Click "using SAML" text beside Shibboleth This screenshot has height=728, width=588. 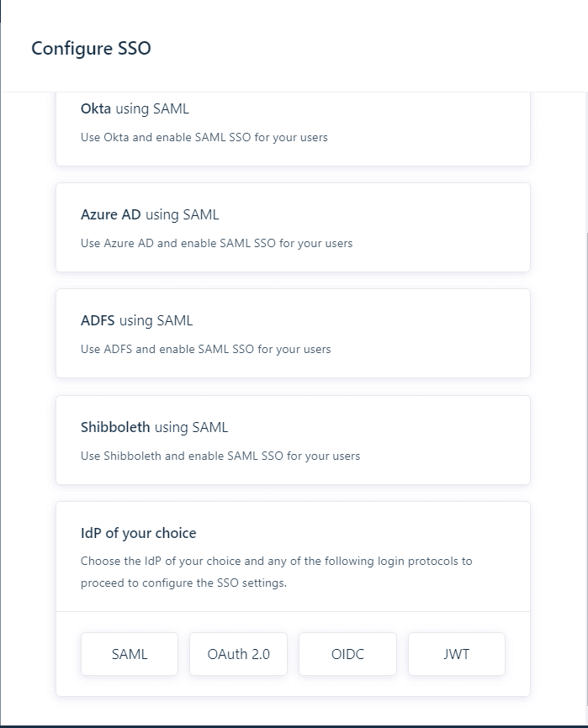click(191, 427)
